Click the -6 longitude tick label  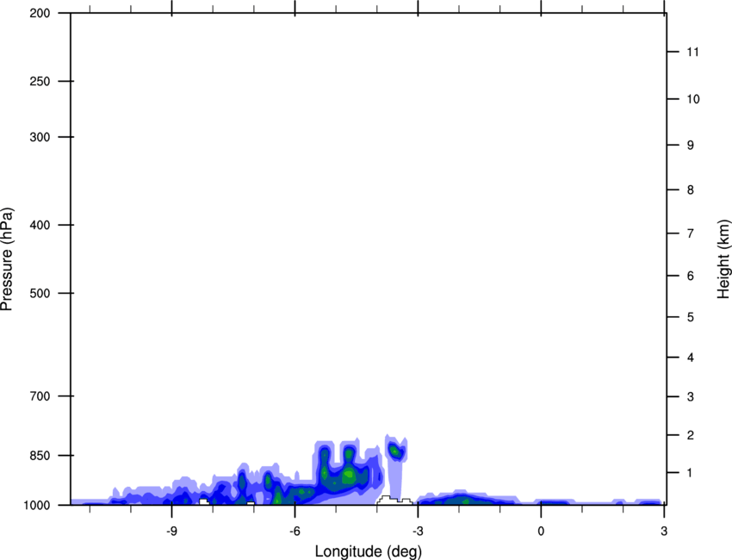point(295,531)
